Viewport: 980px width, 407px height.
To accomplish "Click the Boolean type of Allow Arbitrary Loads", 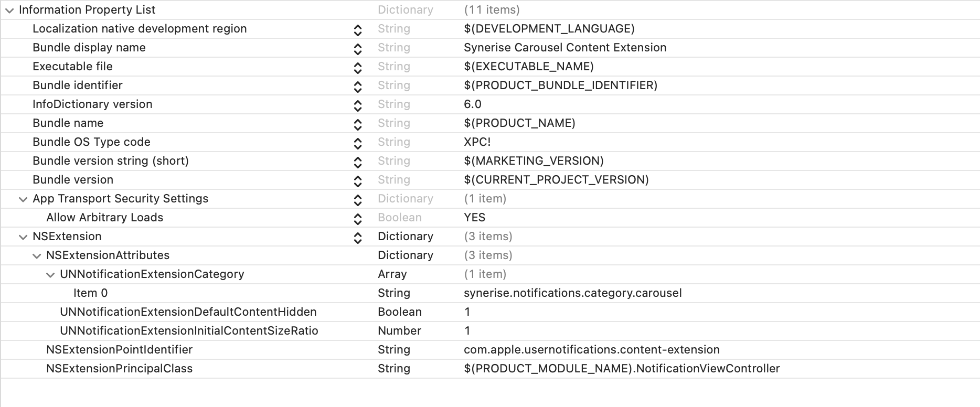I will click(400, 218).
